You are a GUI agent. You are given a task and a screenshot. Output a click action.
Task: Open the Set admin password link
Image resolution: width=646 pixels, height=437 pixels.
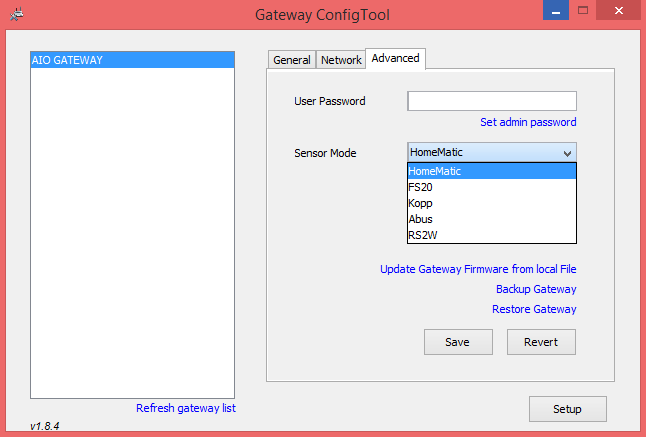click(x=528, y=122)
